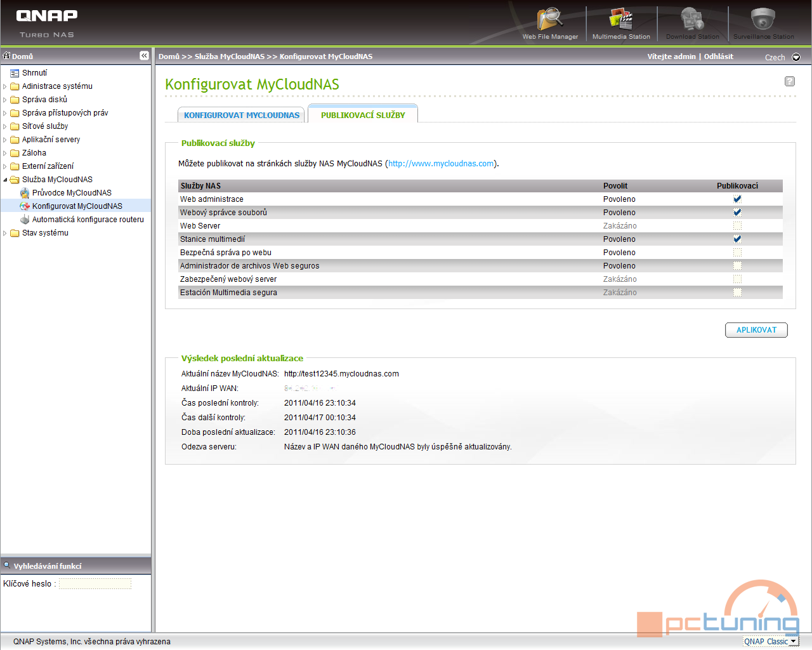Open Stav systému tree item
This screenshot has width=812, height=650.
(x=45, y=233)
